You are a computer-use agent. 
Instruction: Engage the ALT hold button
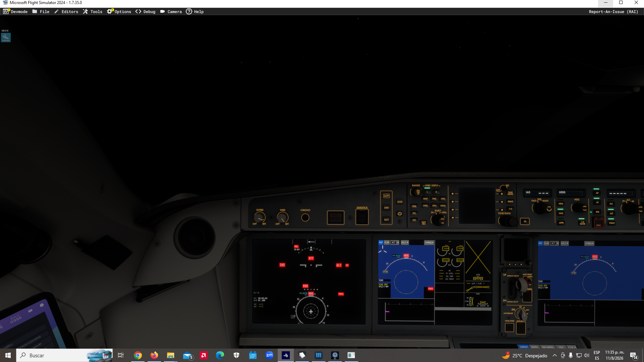tap(611, 214)
